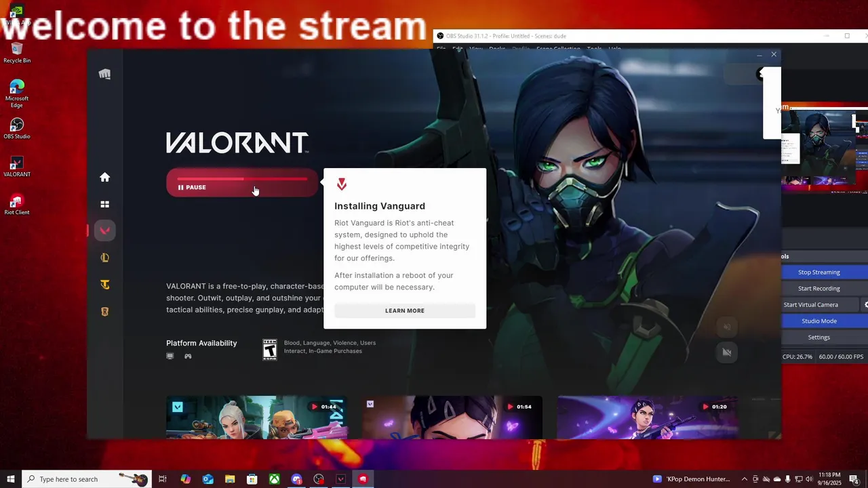Open the Windows Start menu
Screen dimensions: 868x488
click(x=10, y=479)
